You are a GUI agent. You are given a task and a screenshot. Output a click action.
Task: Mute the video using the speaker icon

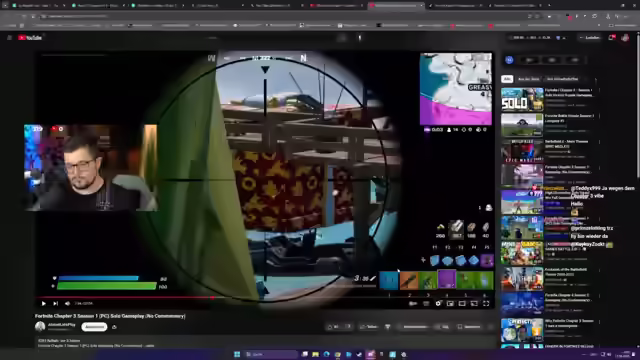67,304
